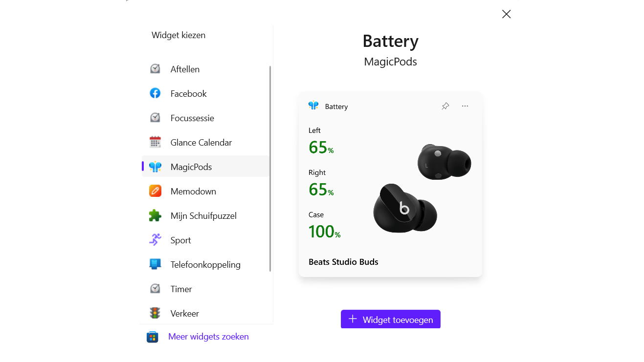Open the Battery widget more options menu
The width and height of the screenshot is (644, 362).
465,106
